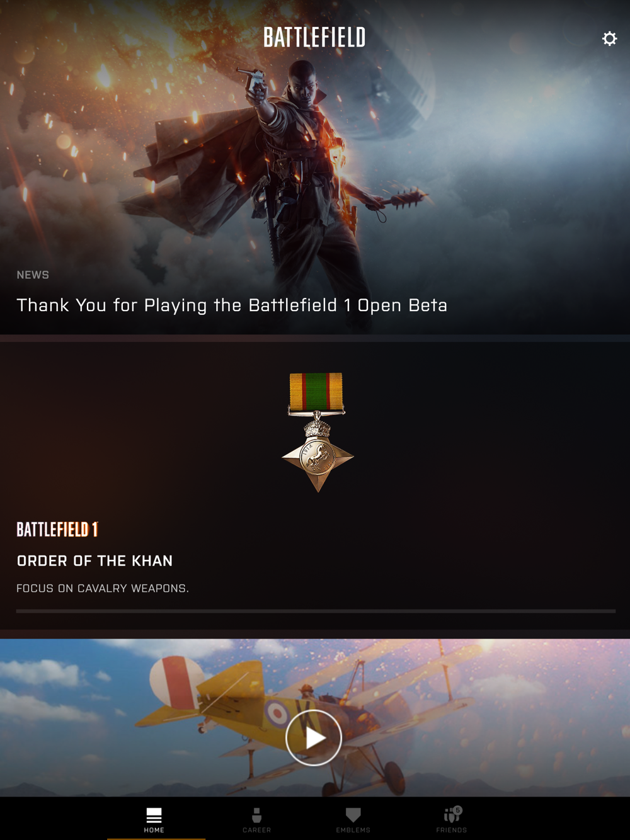Open the ORDER OF THE KHAN title
Viewport: 630px width, 840px height.
point(94,560)
